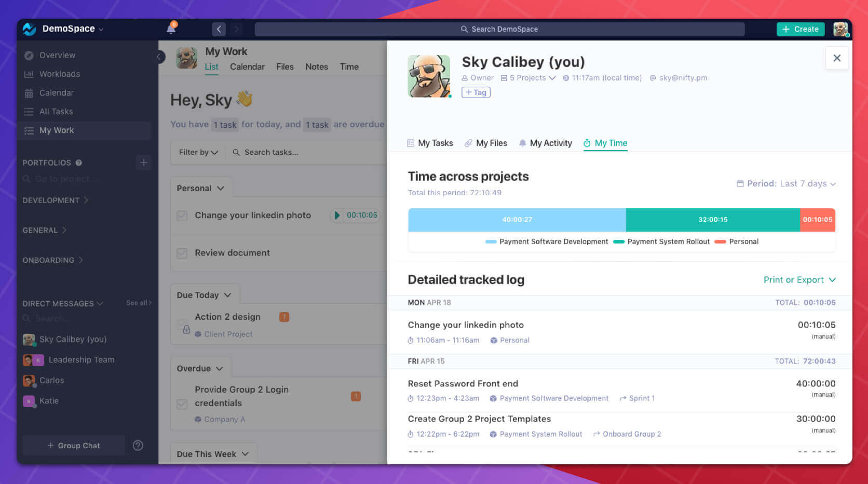The width and height of the screenshot is (868, 484).
Task: Check off the Change your linkedin photo task
Action: pos(182,215)
